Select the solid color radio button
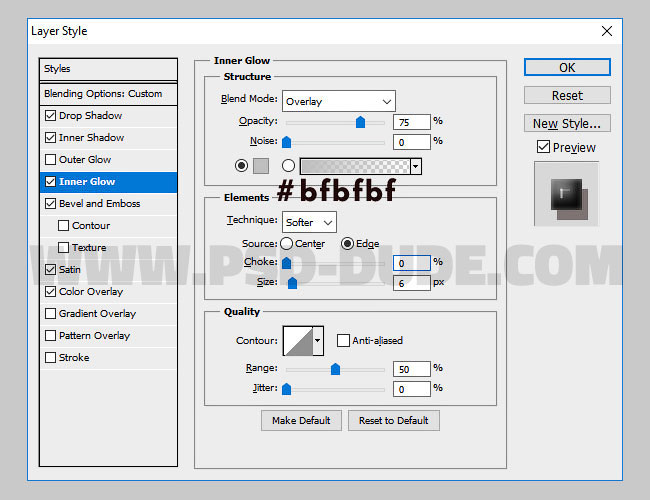This screenshot has height=500, width=650. click(x=241, y=165)
